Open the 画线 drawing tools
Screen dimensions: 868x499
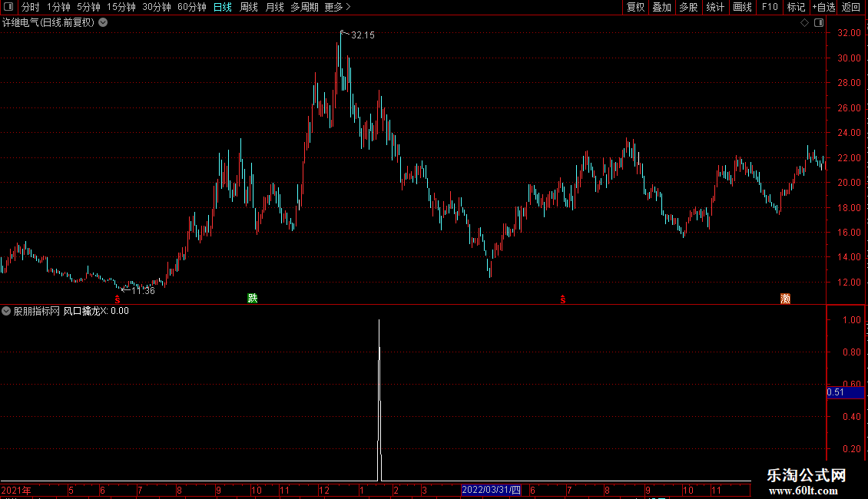tap(742, 7)
